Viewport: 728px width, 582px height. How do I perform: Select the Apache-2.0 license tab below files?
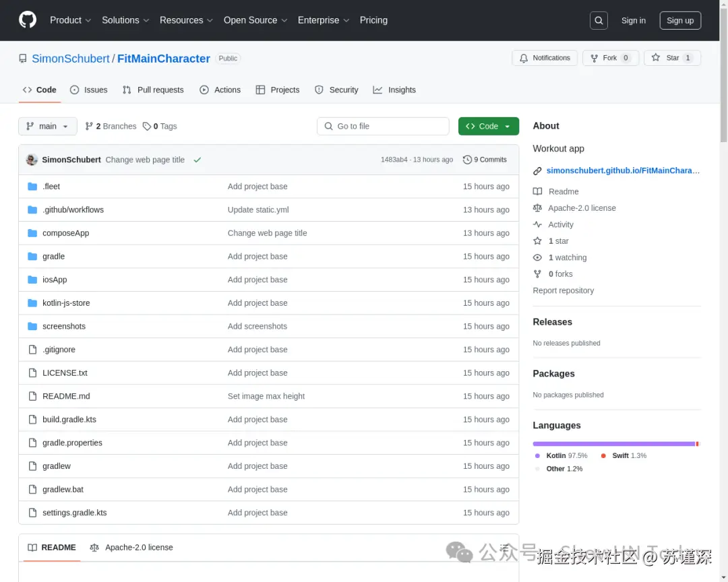pyautogui.click(x=131, y=548)
